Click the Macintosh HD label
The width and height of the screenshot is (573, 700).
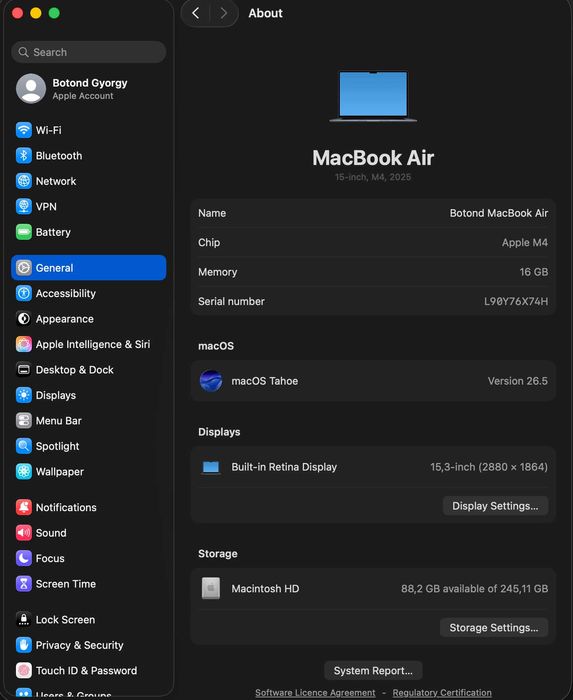pos(265,588)
